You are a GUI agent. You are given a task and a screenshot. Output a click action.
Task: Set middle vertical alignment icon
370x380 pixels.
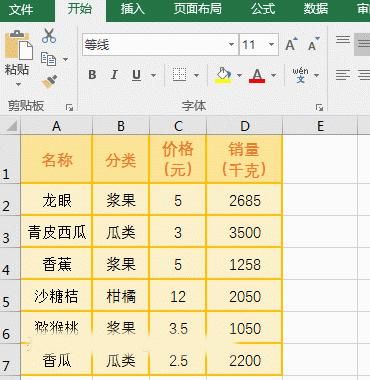point(363,44)
